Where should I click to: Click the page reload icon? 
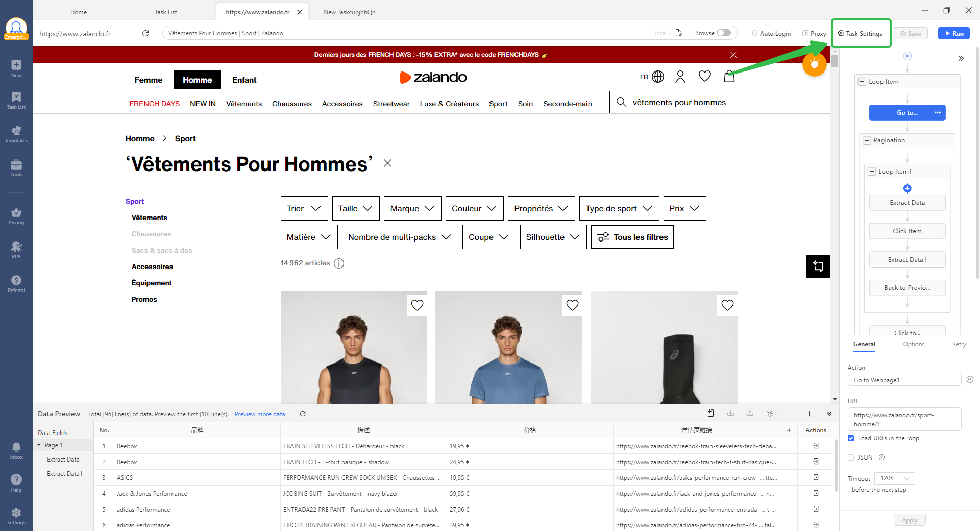click(145, 33)
